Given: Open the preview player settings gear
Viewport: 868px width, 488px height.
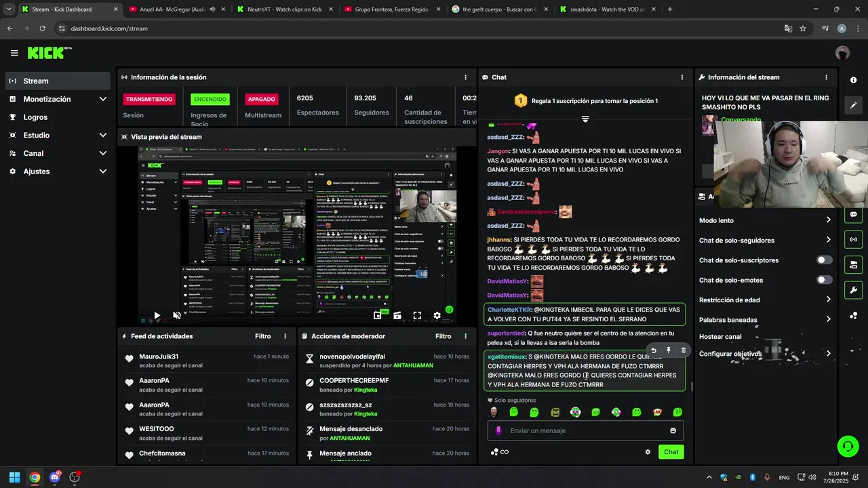Looking at the screenshot, I should point(437,315).
